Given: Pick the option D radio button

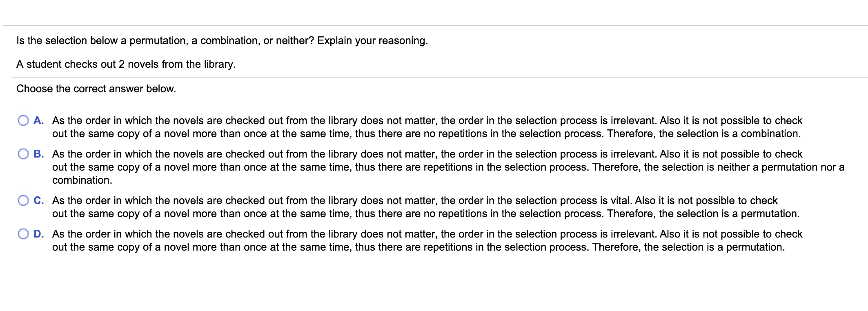Looking at the screenshot, I should (23, 234).
